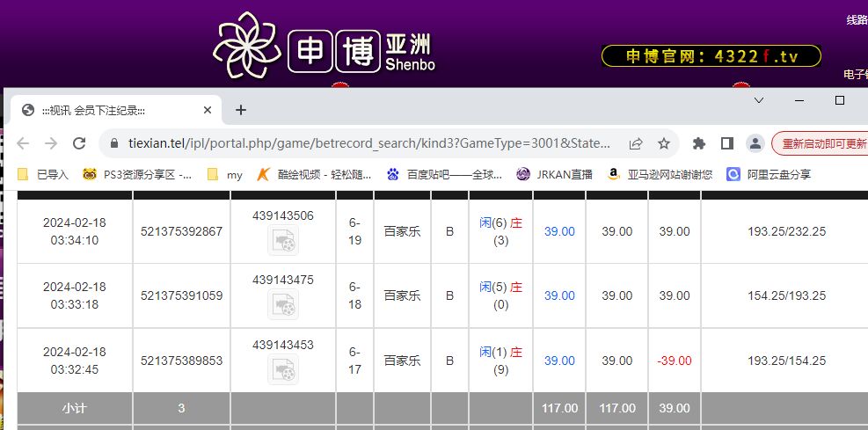This screenshot has width=868, height=430.
Task: Open the 已导入 bookmarks folder
Action: [x=44, y=174]
